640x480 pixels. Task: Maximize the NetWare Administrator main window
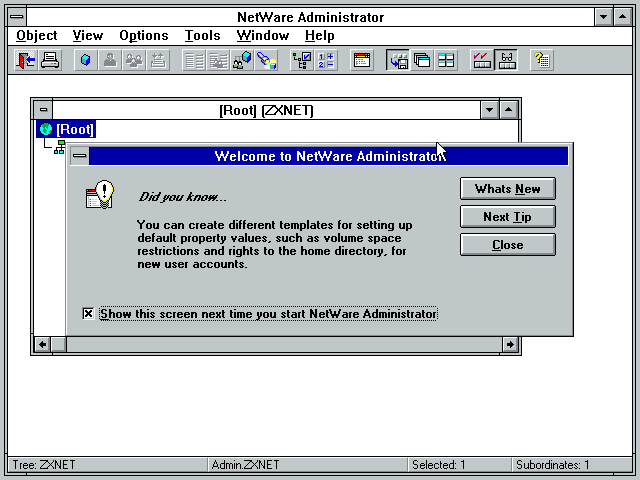[x=622, y=17]
